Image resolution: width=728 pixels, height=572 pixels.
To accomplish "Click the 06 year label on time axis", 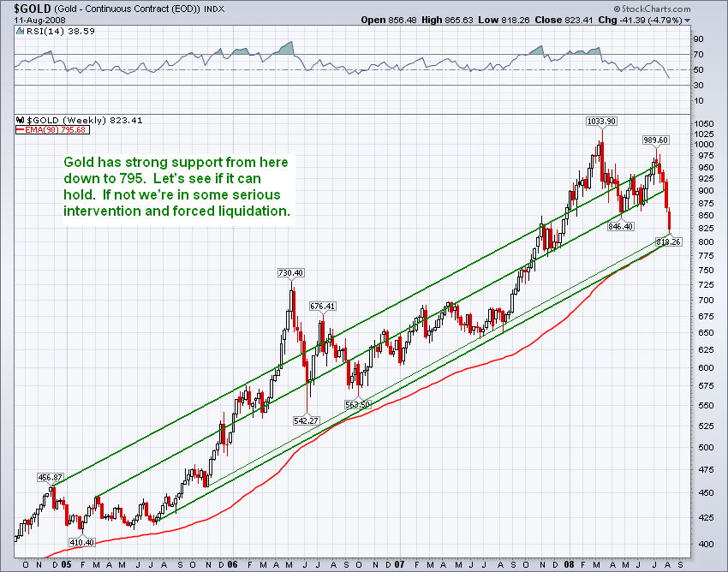I will click(x=232, y=565).
